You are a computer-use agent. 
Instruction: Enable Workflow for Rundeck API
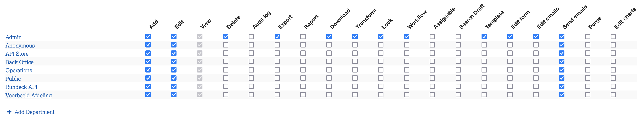406,86
